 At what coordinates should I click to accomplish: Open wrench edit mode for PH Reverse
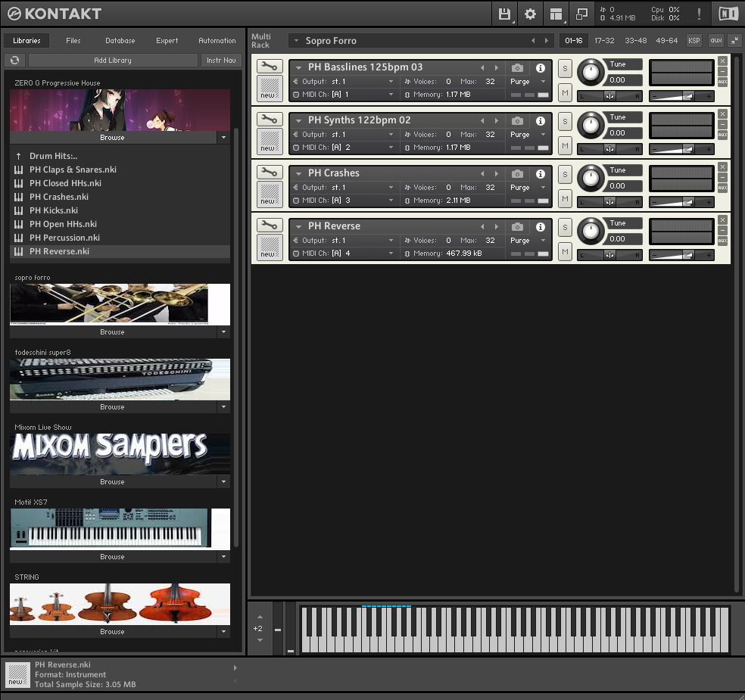pos(270,225)
